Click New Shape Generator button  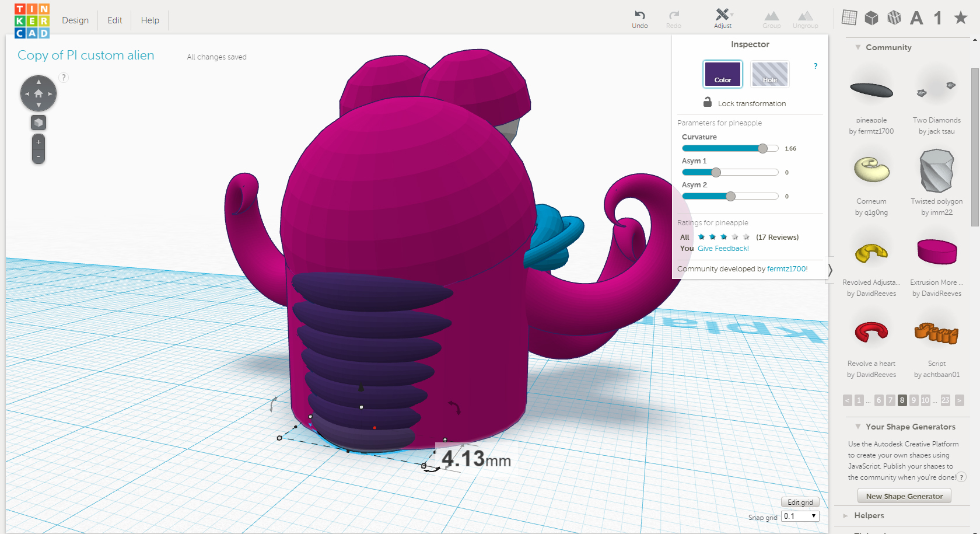tap(904, 496)
